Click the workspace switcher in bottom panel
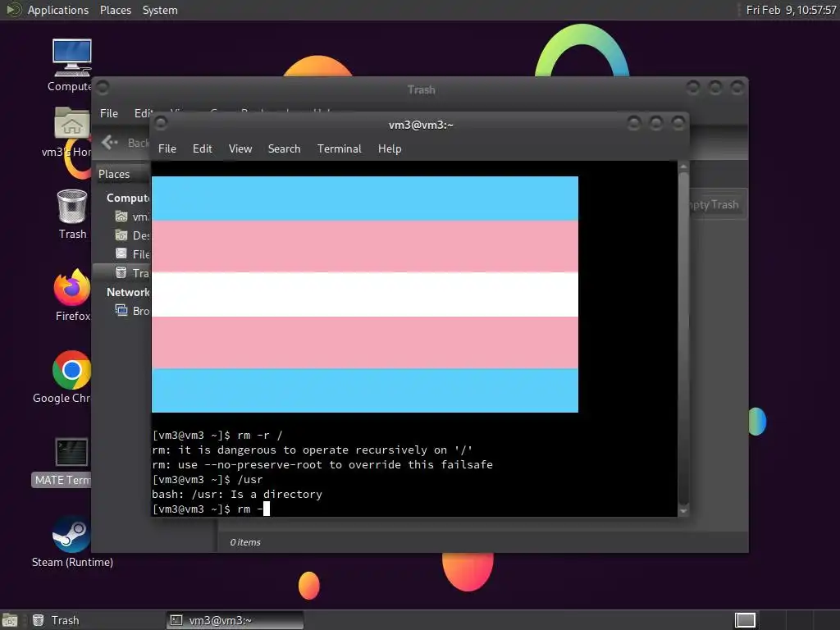 pyautogui.click(x=745, y=620)
